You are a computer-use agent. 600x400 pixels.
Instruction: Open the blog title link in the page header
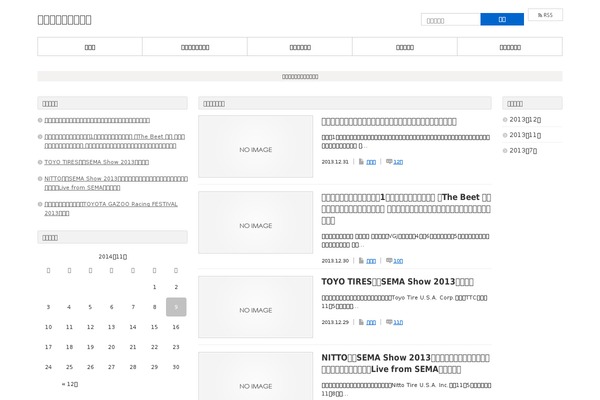[64, 20]
